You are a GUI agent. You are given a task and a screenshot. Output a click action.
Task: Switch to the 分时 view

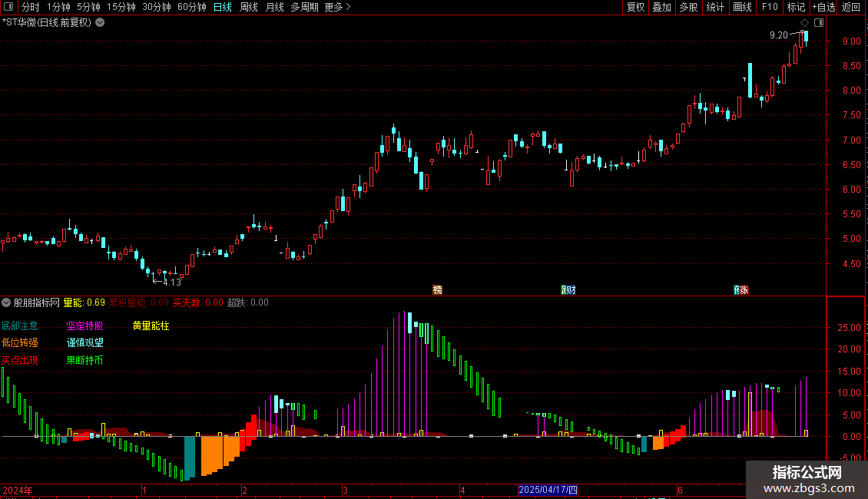point(31,7)
